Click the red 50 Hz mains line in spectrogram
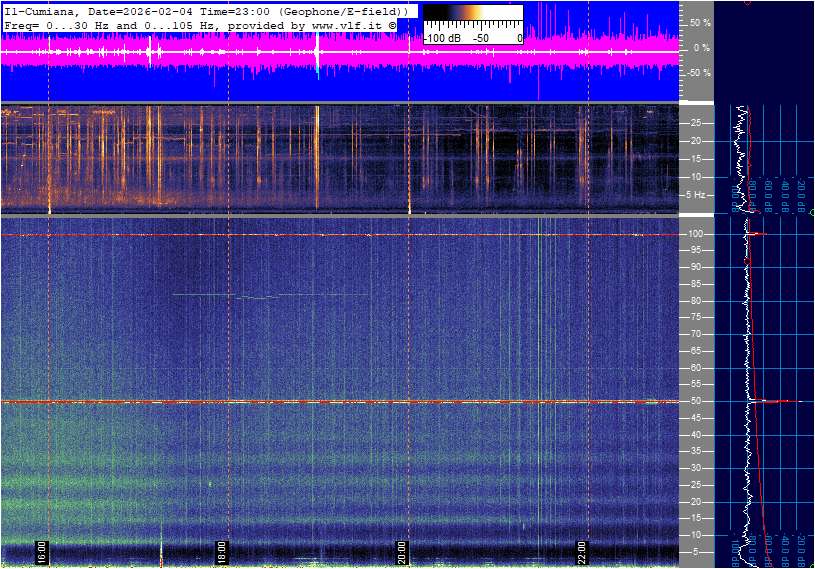Screen dimensions: 815x569 300,402
